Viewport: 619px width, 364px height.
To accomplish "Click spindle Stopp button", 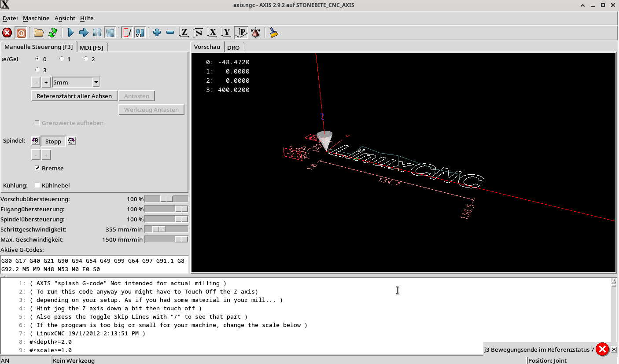I will [53, 141].
